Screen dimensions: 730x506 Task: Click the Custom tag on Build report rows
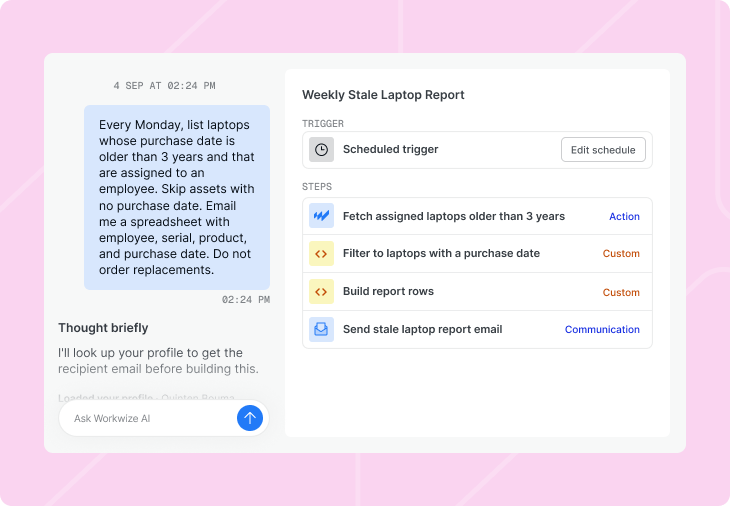pyautogui.click(x=621, y=292)
